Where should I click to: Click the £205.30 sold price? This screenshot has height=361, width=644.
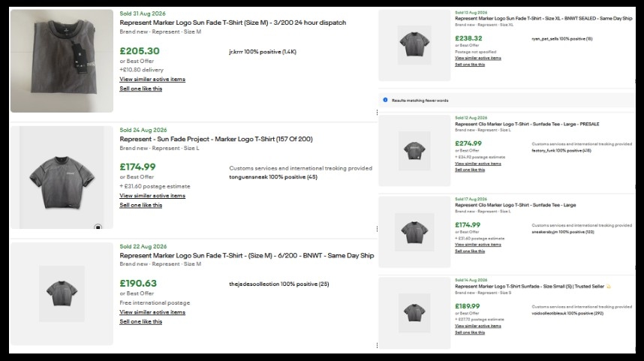click(140, 51)
